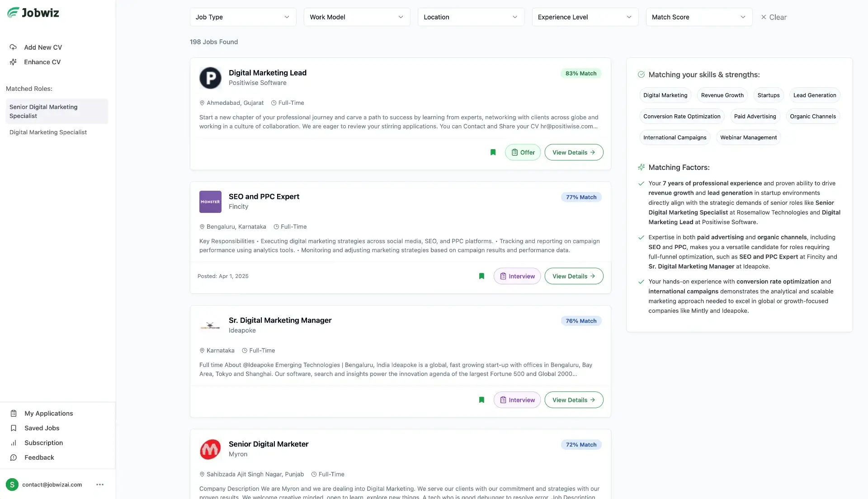This screenshot has height=499, width=868.
Task: Open the Experience Level dropdown
Action: click(585, 17)
